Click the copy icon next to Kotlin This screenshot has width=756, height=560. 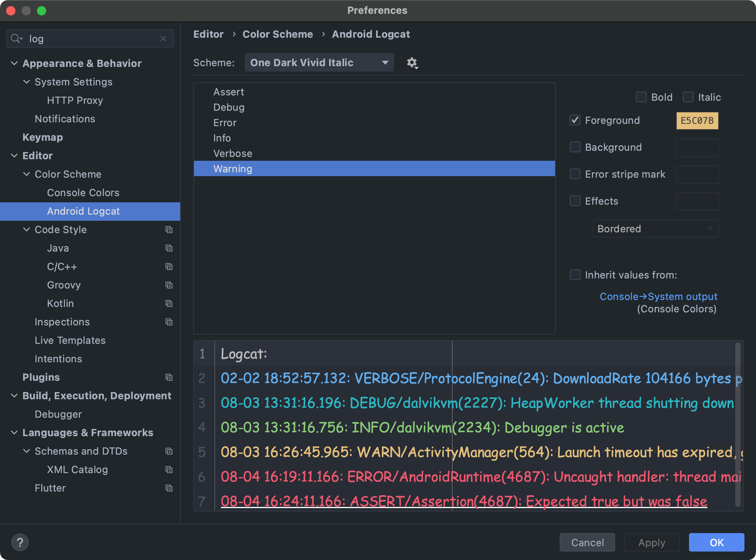[169, 303]
